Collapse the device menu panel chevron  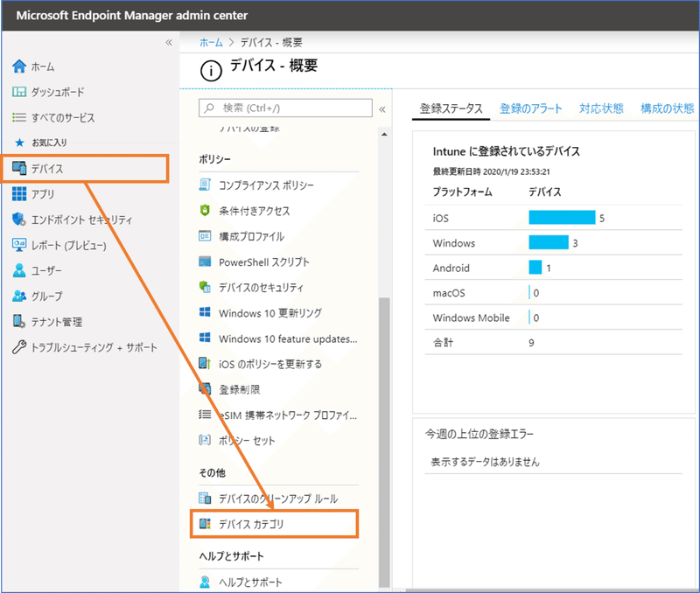point(382,109)
